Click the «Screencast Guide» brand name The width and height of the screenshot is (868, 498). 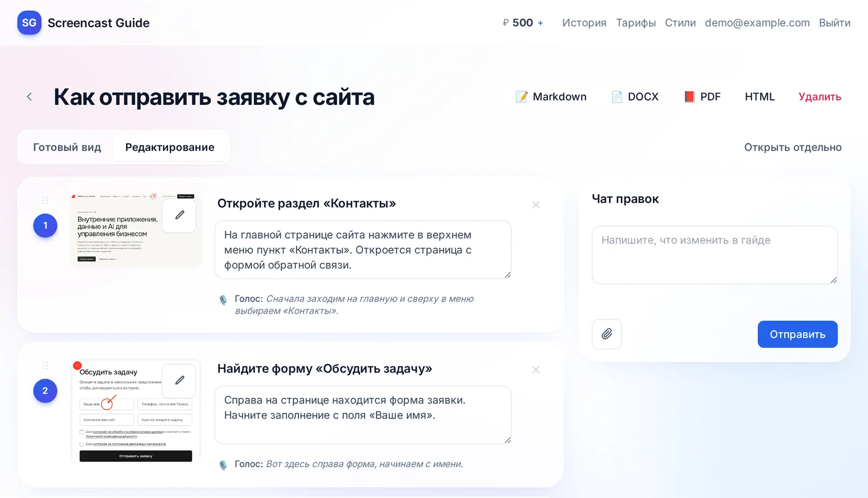point(98,23)
